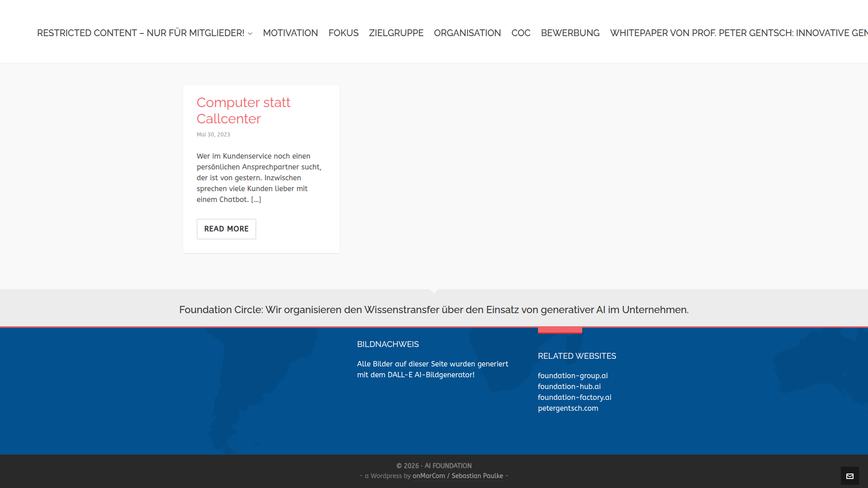Open petergentsch.com link
This screenshot has height=488, width=868.
[568, 408]
